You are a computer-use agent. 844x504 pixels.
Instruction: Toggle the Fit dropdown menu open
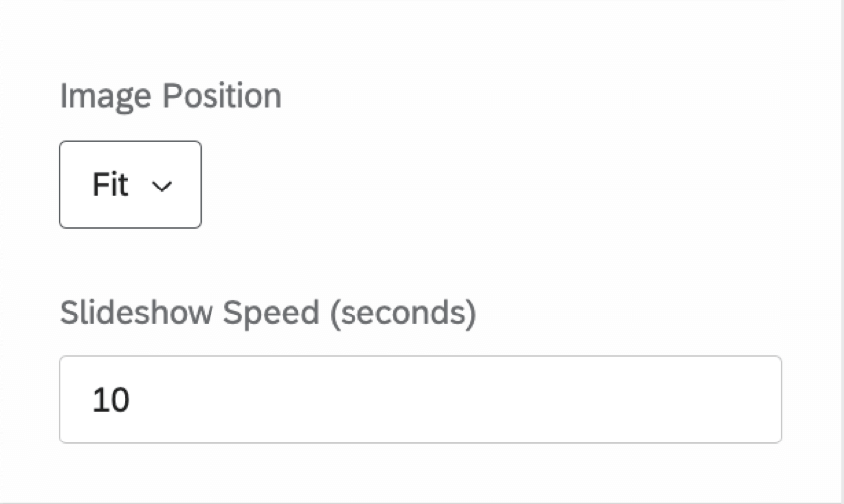(130, 185)
